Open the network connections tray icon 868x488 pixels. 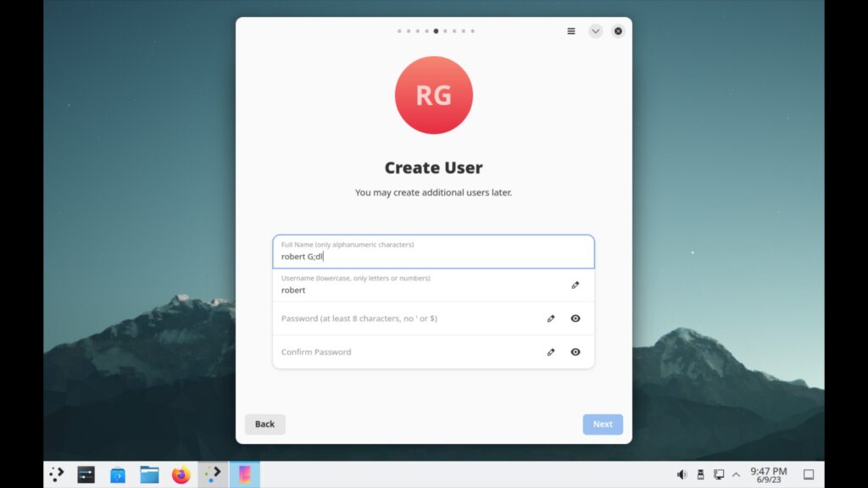[x=719, y=474]
